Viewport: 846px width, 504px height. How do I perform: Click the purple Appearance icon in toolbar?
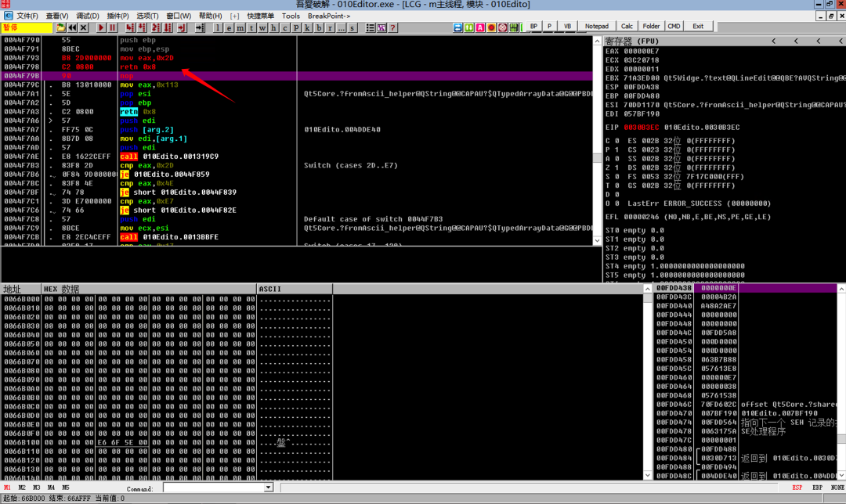[x=381, y=28]
